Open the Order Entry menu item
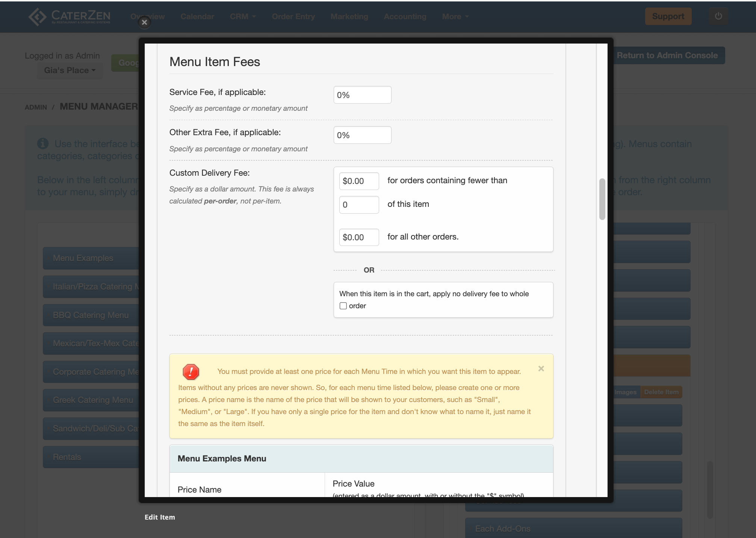756x538 pixels. pyautogui.click(x=293, y=17)
